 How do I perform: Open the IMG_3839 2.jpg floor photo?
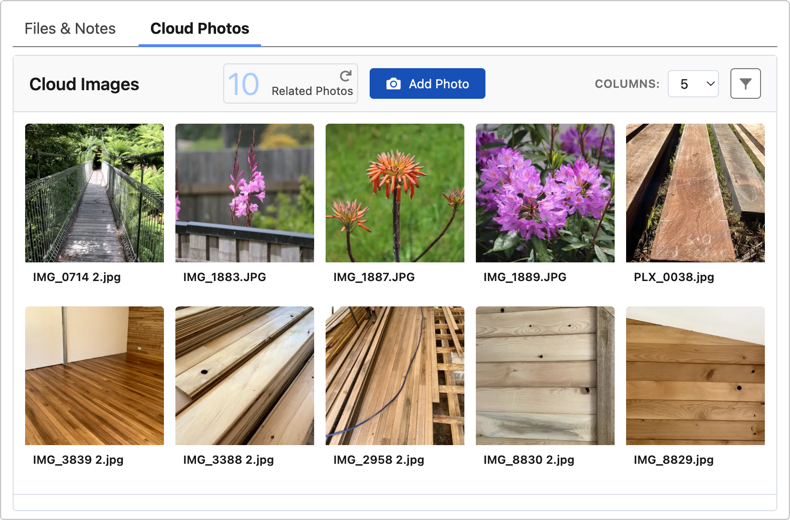94,376
